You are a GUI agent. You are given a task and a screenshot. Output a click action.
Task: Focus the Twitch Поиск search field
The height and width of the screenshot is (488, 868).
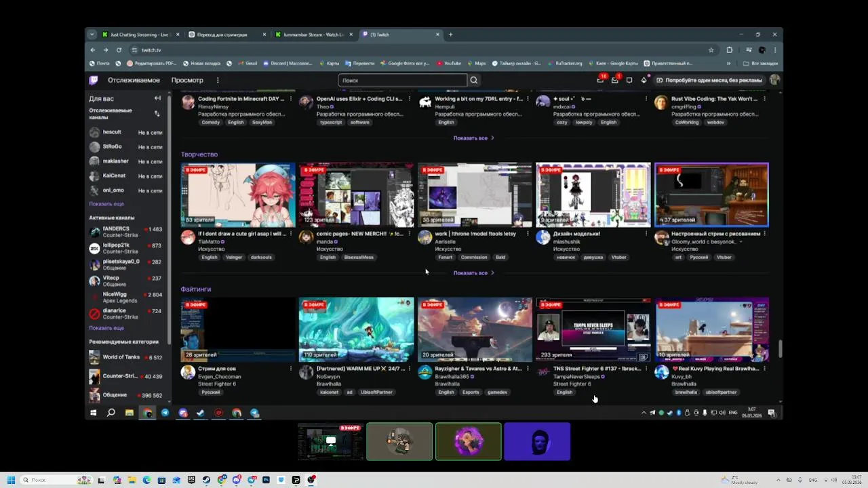tap(403, 80)
